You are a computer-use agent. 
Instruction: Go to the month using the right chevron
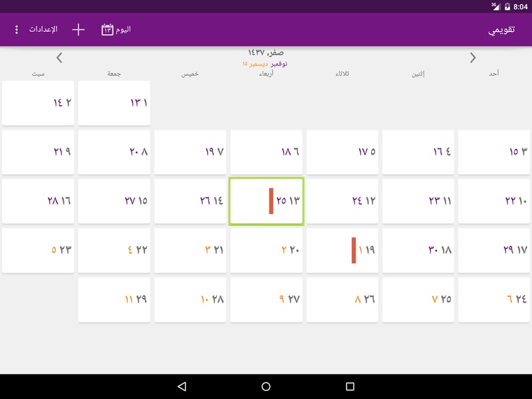(473, 58)
